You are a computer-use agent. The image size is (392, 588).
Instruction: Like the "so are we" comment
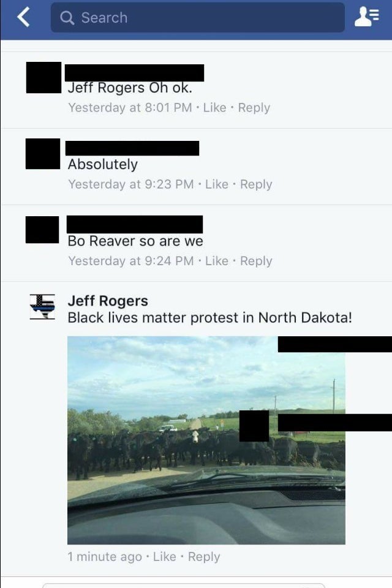(x=217, y=261)
